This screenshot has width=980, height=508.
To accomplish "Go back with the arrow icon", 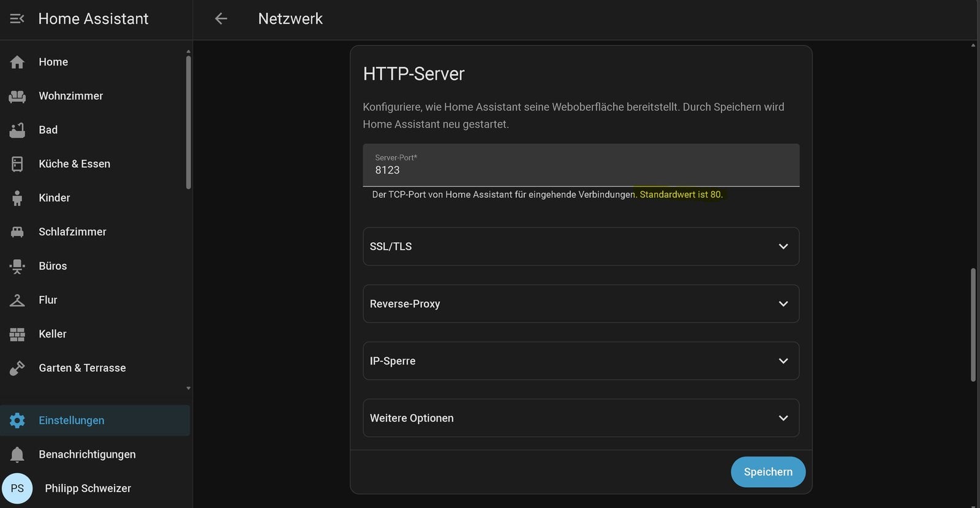I will pyautogui.click(x=221, y=18).
